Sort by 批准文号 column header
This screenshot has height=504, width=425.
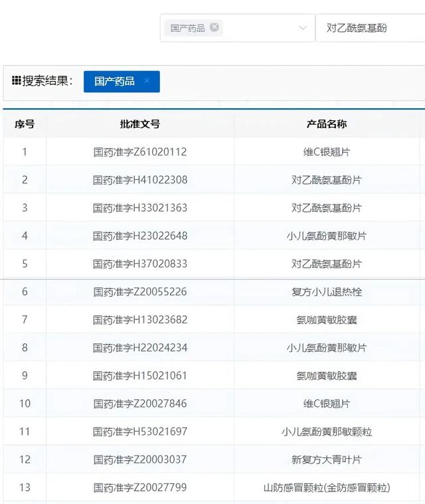(x=140, y=124)
